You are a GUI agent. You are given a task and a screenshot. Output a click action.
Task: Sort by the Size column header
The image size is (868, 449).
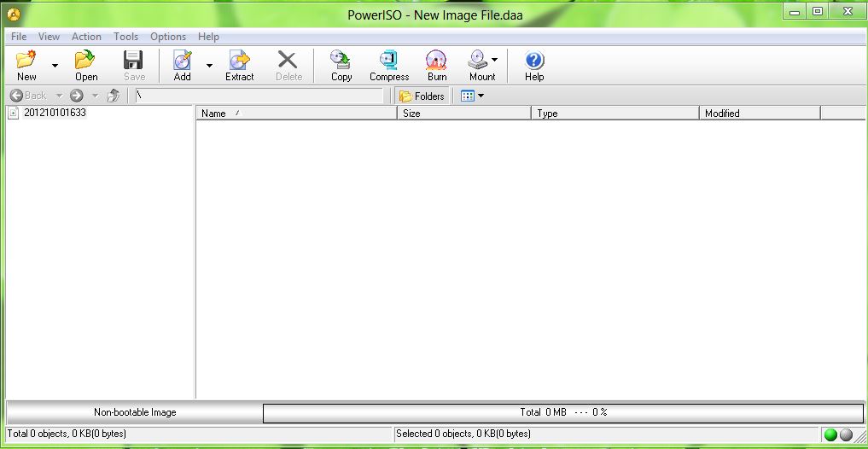(464, 113)
